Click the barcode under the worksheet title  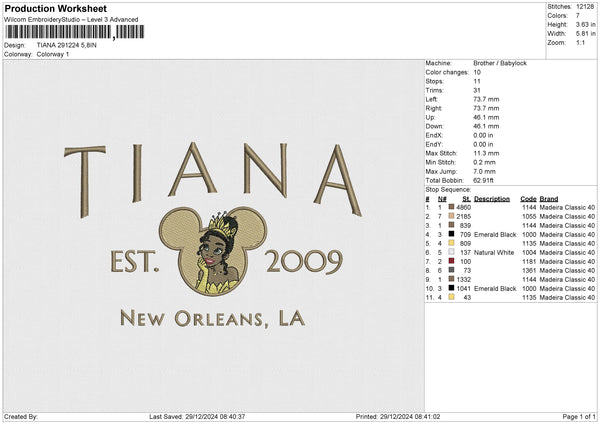tap(75, 32)
